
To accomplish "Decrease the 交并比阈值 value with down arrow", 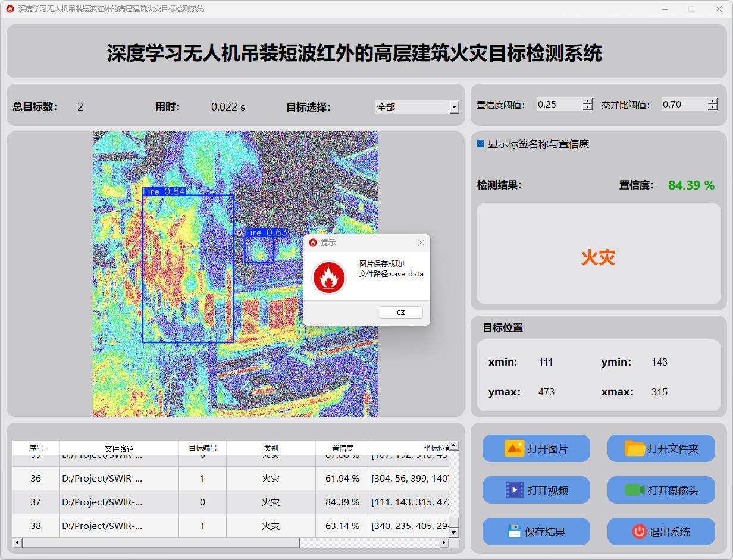I will click(713, 108).
